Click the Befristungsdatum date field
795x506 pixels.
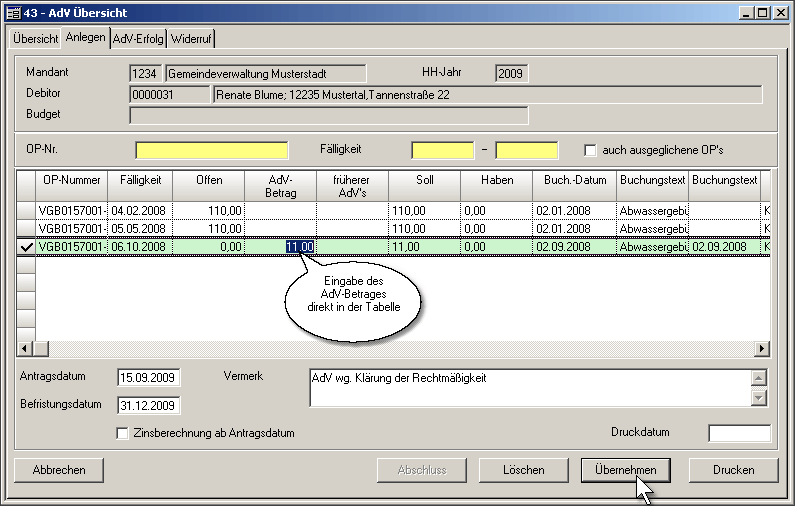(x=148, y=406)
